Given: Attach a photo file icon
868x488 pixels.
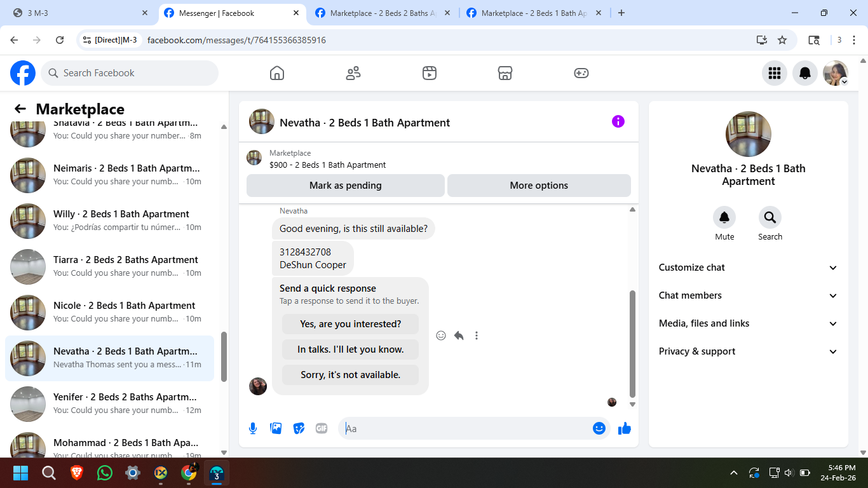Looking at the screenshot, I should (x=276, y=428).
